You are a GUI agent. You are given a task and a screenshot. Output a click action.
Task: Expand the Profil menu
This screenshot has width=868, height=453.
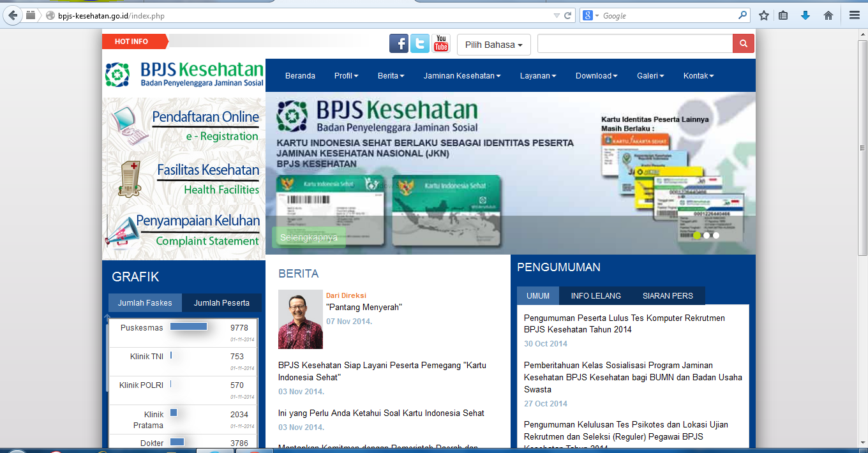click(346, 75)
